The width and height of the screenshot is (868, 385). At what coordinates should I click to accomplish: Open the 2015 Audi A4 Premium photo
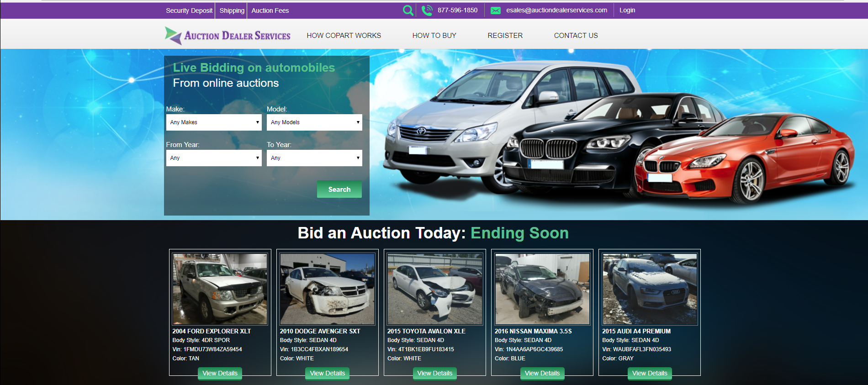pyautogui.click(x=650, y=289)
